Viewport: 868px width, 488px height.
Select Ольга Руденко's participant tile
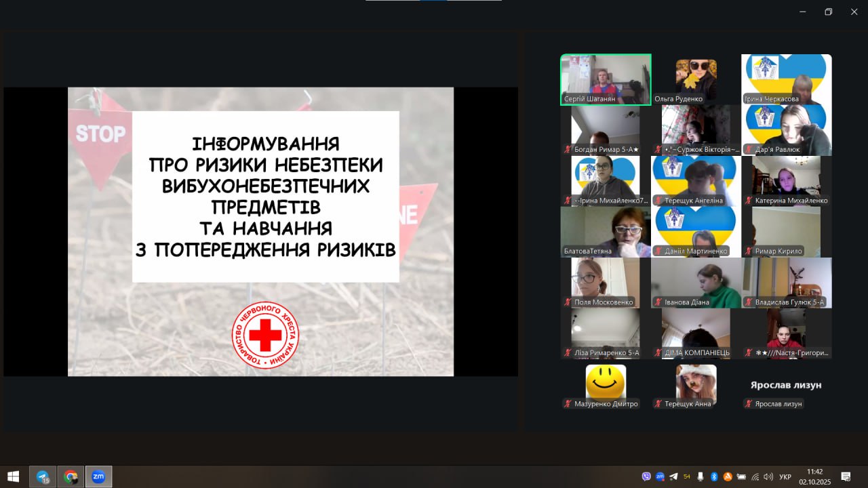click(696, 79)
